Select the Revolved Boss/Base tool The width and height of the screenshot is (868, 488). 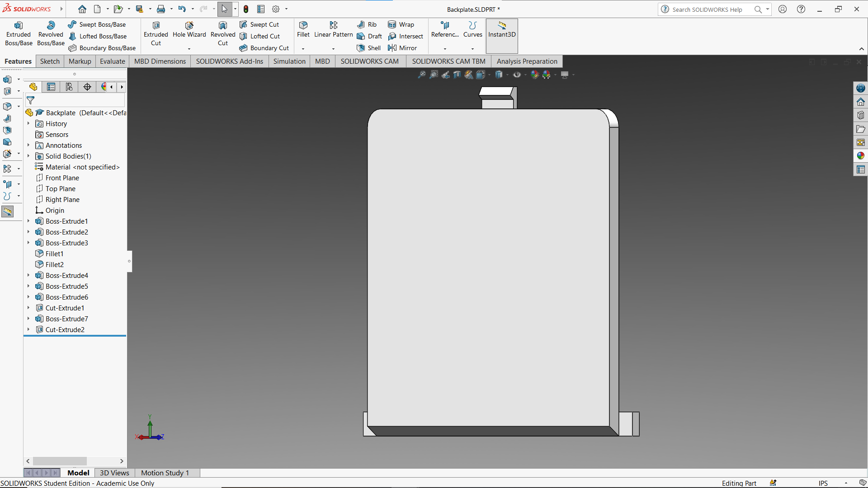pos(51,34)
